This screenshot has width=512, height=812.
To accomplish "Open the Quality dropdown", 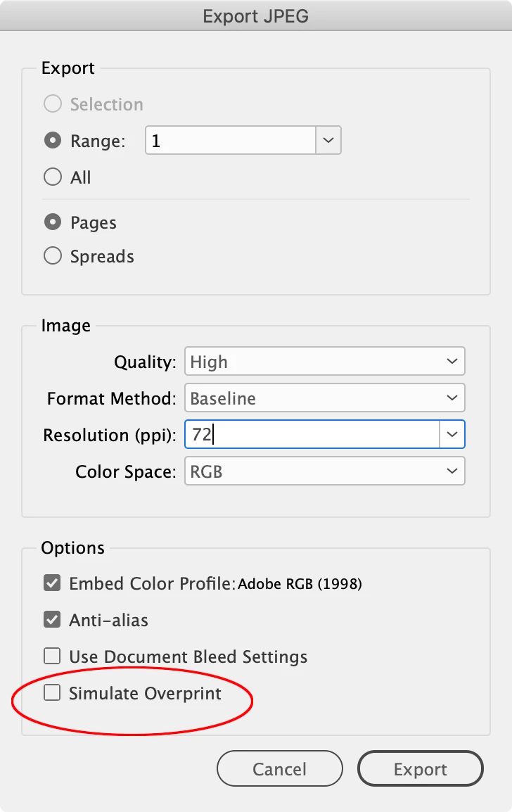I will [324, 362].
